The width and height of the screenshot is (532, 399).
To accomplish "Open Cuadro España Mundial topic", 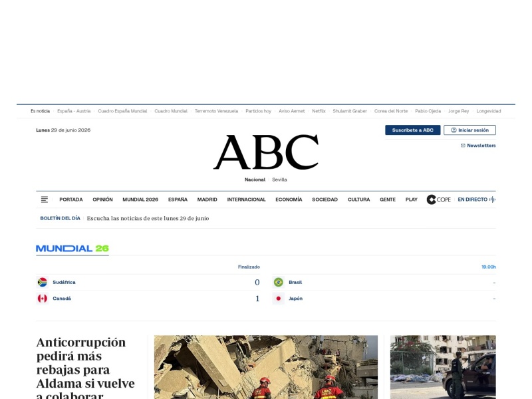I will 122,111.
